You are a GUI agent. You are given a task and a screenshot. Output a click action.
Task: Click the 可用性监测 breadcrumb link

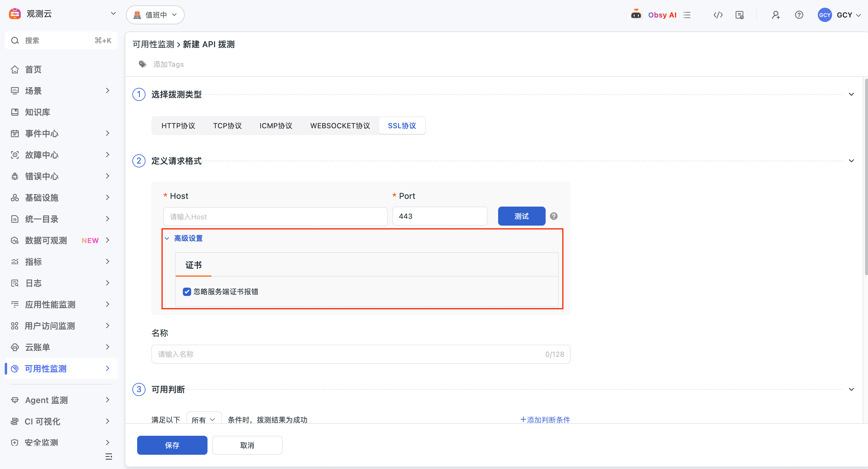[x=153, y=44]
